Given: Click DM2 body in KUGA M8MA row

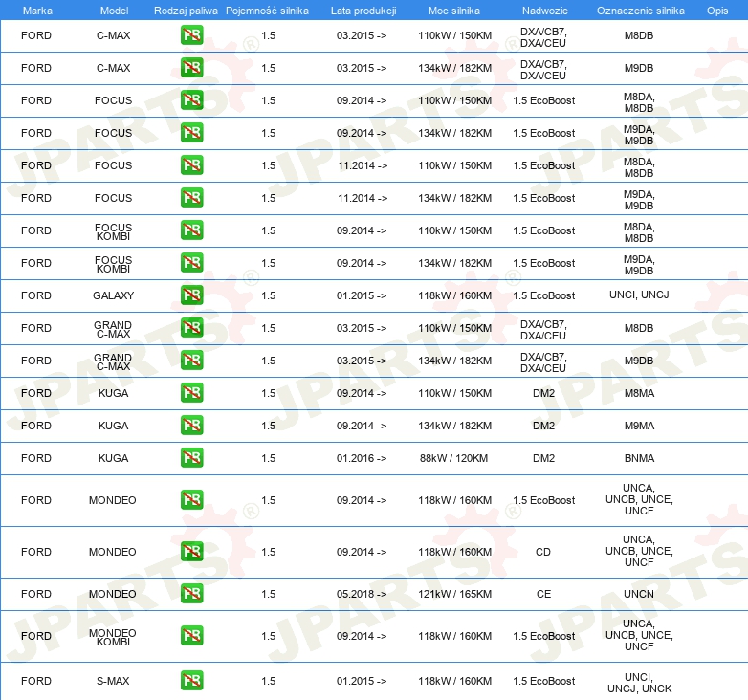Looking at the screenshot, I should point(543,393).
